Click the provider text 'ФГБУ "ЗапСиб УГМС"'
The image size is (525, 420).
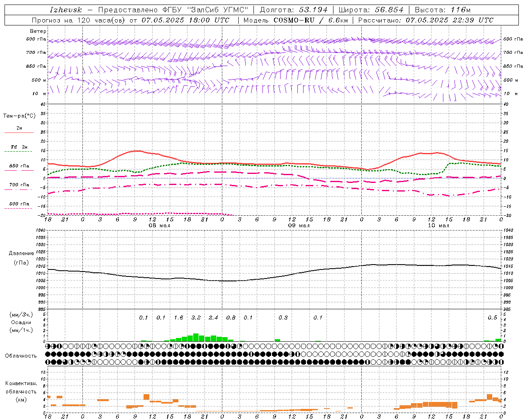click(205, 10)
